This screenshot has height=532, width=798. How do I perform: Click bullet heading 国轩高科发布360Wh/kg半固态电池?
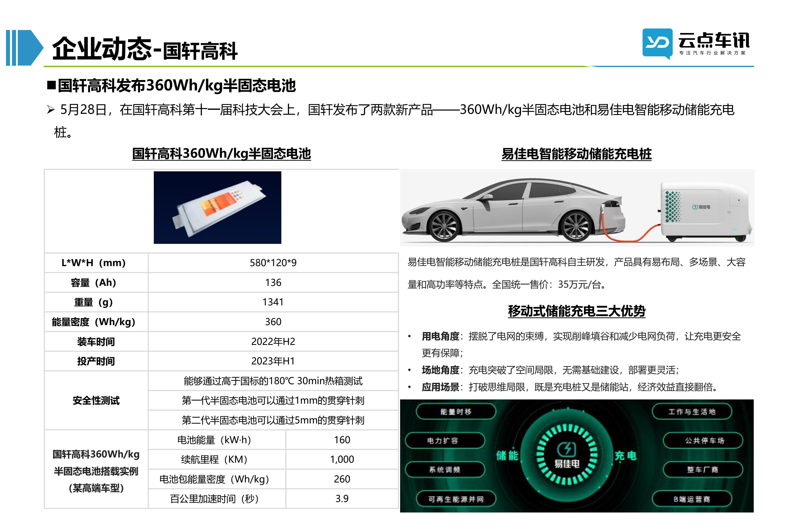(176, 85)
